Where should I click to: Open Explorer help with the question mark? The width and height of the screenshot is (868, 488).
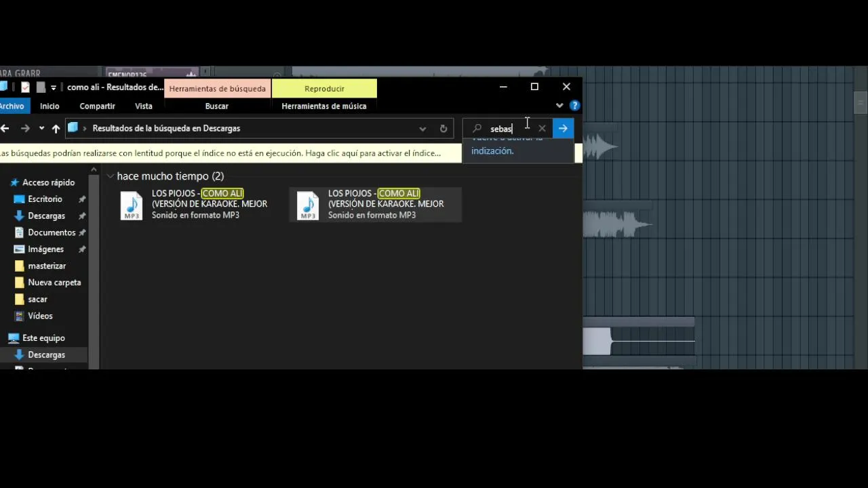pyautogui.click(x=575, y=106)
